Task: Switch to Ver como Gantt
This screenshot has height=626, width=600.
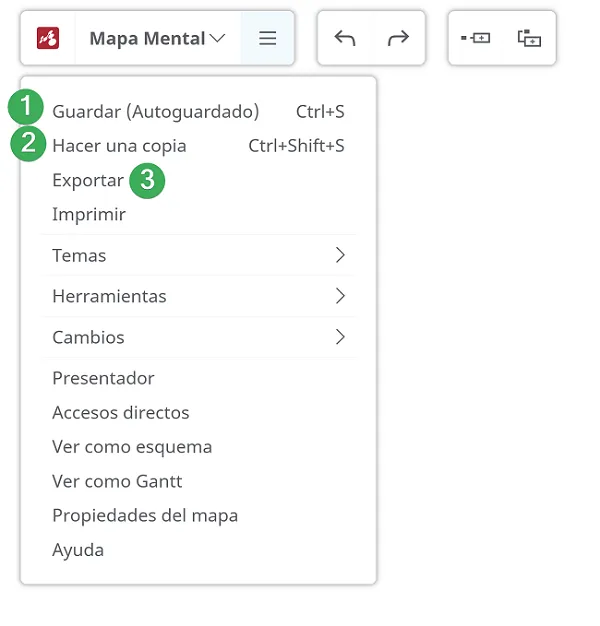Action: tap(198, 481)
